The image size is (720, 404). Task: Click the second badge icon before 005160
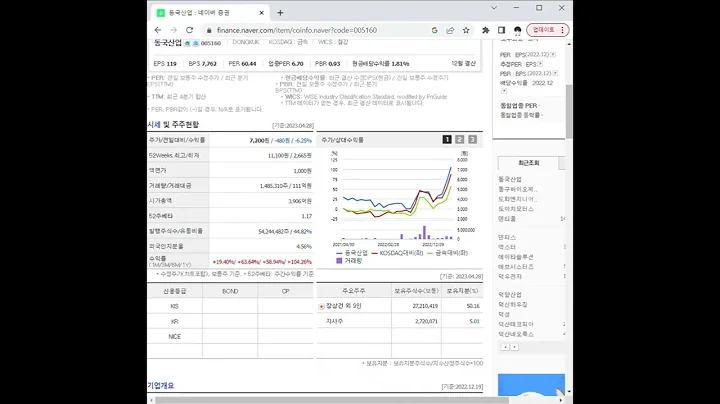pyautogui.click(x=195, y=43)
